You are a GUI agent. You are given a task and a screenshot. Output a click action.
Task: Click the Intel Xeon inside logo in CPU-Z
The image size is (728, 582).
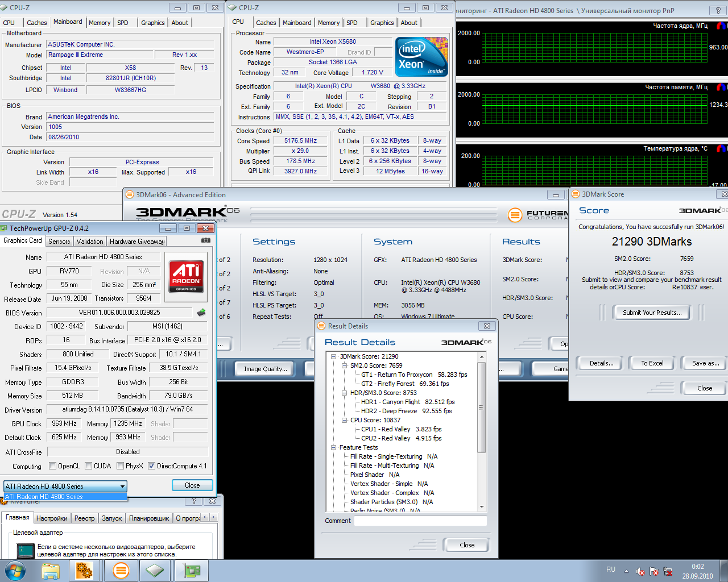[421, 57]
